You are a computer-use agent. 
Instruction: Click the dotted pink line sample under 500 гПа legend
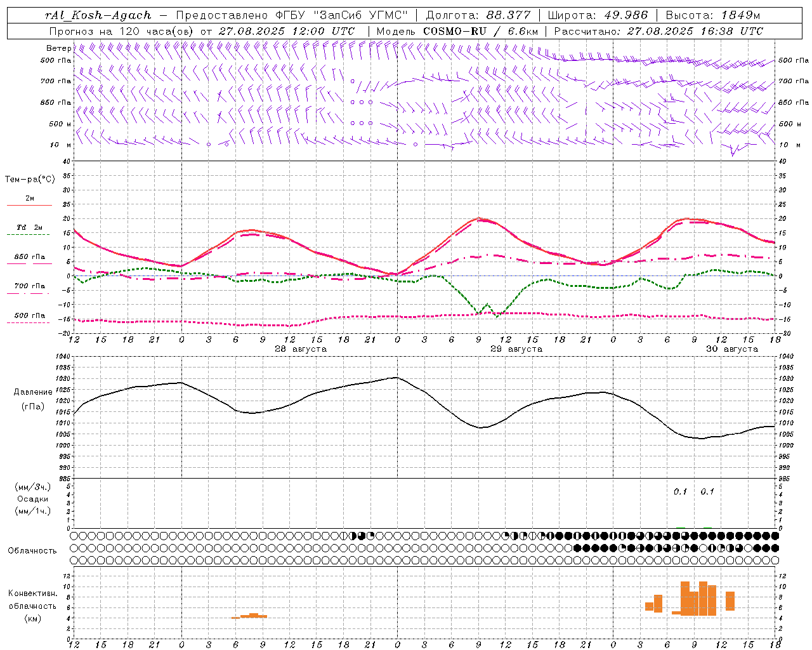(29, 323)
